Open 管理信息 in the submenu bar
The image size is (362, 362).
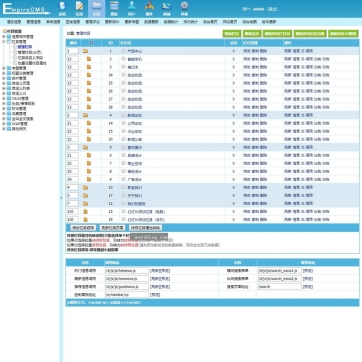[34, 22]
